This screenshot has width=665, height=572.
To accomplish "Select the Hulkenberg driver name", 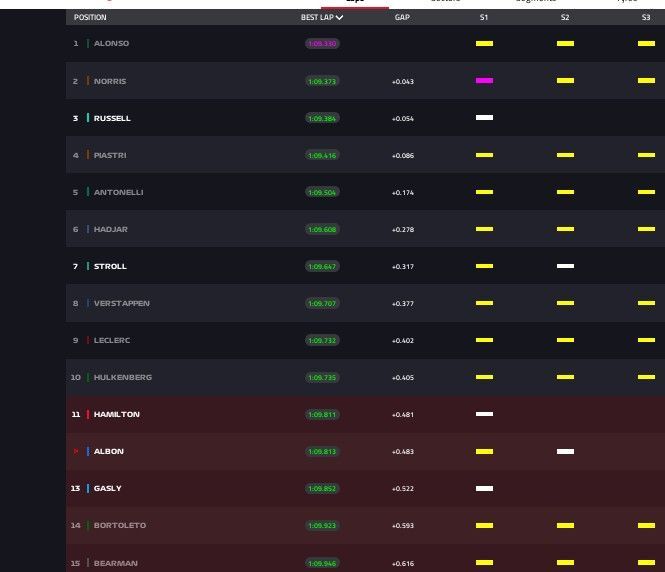I will (x=123, y=377).
